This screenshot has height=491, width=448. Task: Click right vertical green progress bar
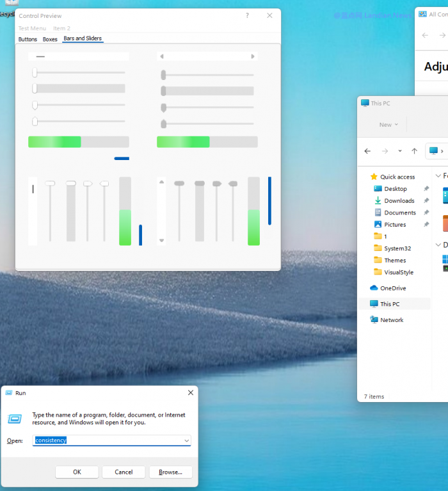pyautogui.click(x=253, y=211)
